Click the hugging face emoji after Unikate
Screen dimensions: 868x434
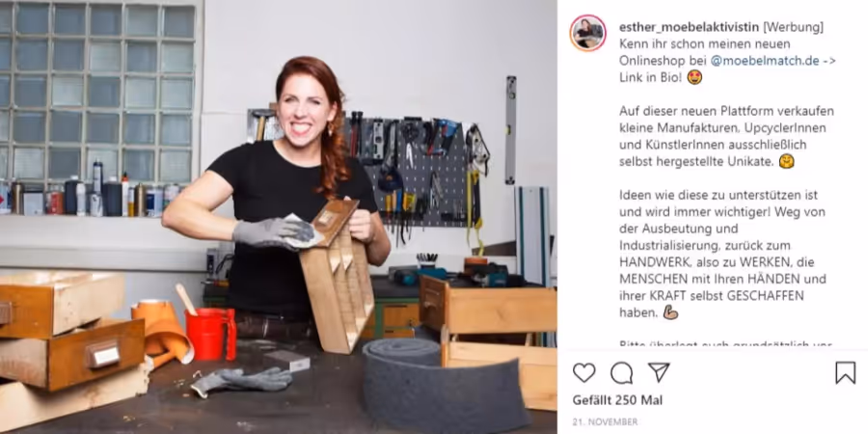786,162
